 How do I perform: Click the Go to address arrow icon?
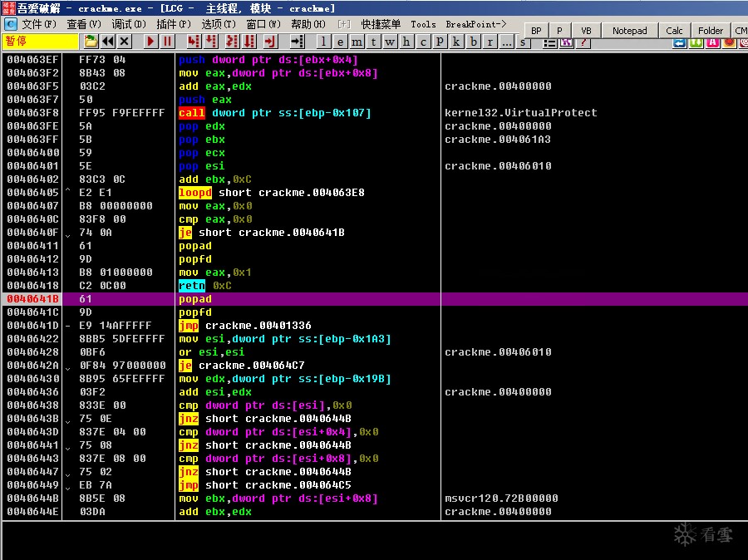(298, 42)
